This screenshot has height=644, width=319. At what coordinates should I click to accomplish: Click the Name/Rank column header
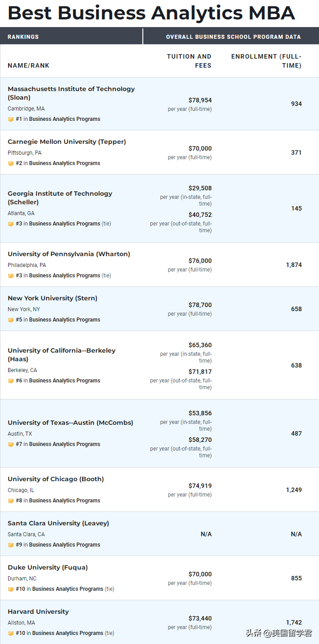click(x=28, y=65)
